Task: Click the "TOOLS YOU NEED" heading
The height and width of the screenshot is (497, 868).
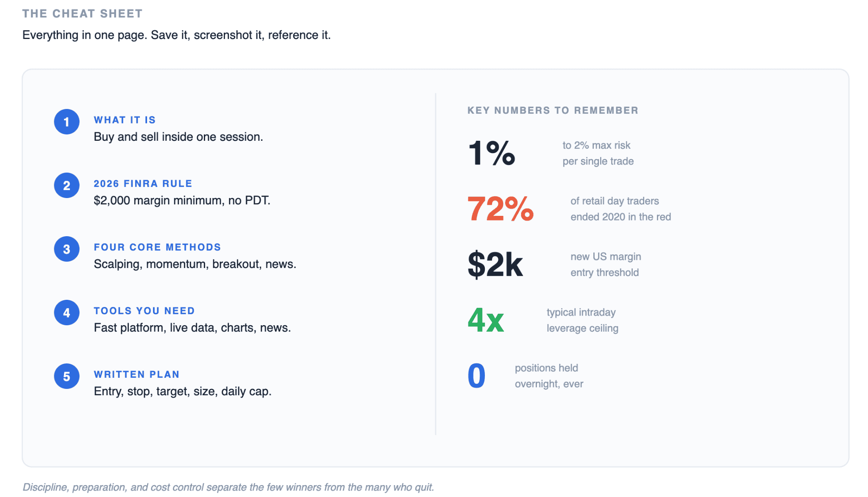Action: coord(144,311)
